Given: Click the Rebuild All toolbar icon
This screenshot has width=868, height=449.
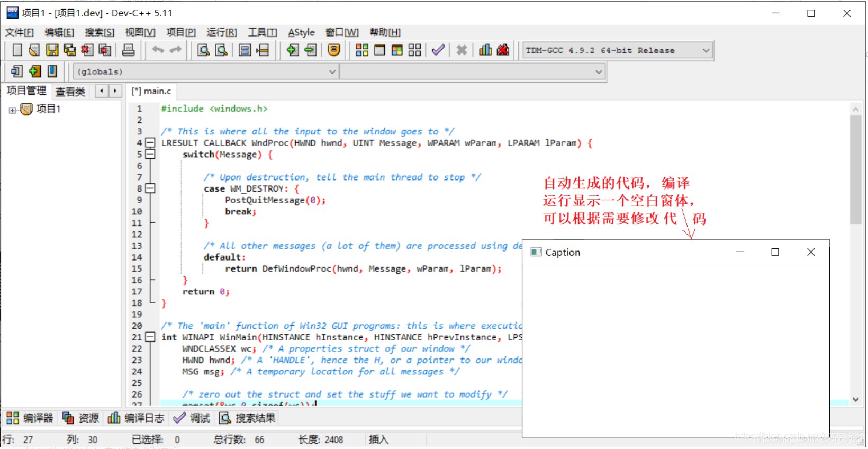Looking at the screenshot, I should [415, 50].
